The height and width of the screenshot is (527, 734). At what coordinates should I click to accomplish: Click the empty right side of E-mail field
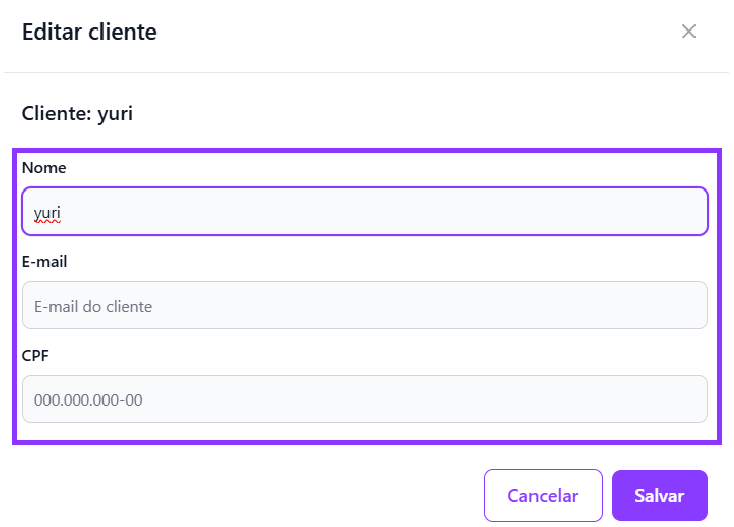click(600, 305)
